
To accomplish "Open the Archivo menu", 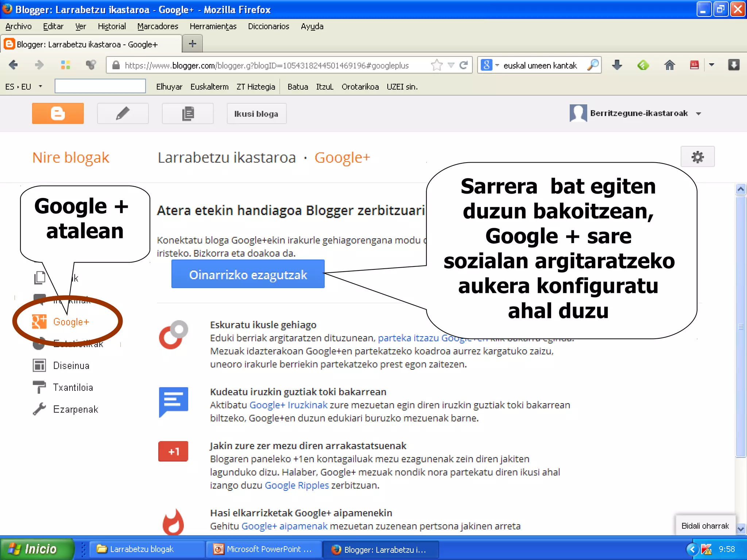I will [x=19, y=26].
